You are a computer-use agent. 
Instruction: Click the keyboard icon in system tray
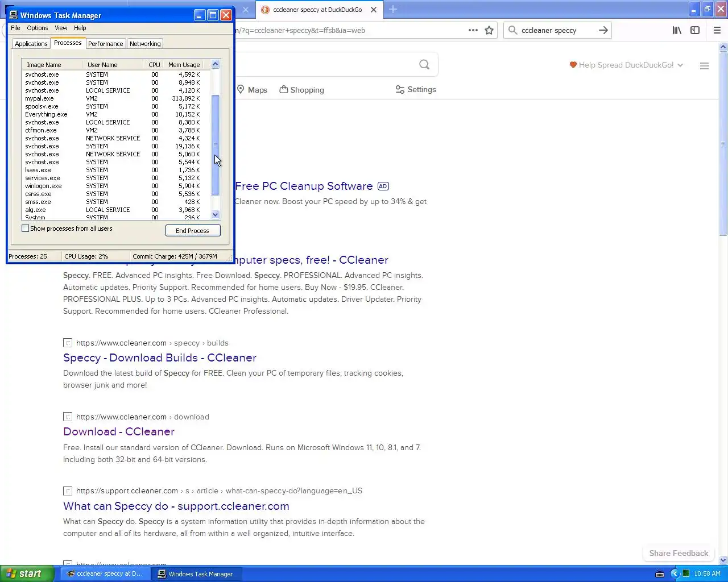[660, 574]
